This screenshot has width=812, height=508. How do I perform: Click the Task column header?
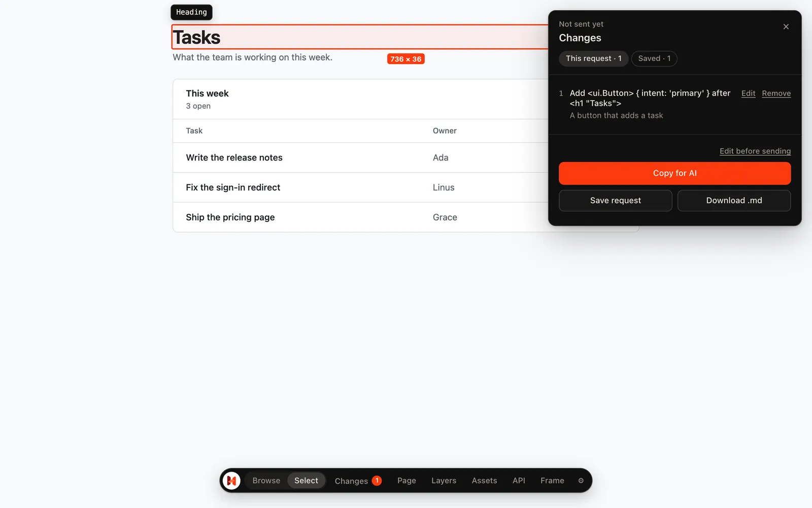(194, 131)
